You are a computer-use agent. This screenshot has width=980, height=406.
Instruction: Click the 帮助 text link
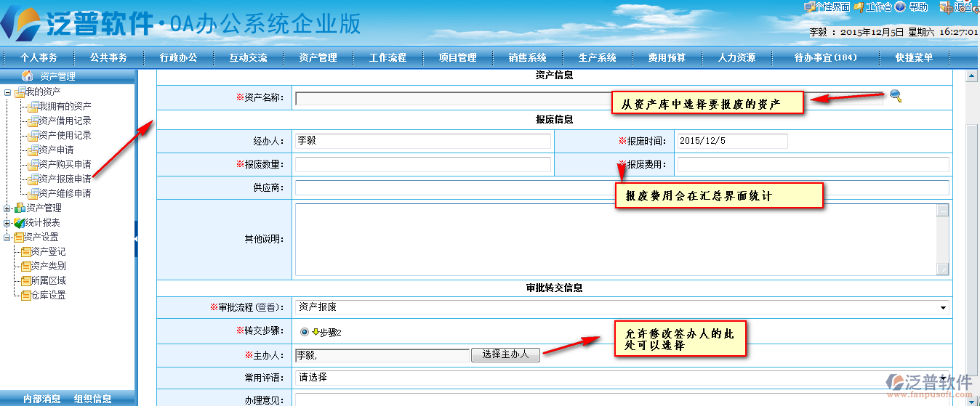coord(918,7)
